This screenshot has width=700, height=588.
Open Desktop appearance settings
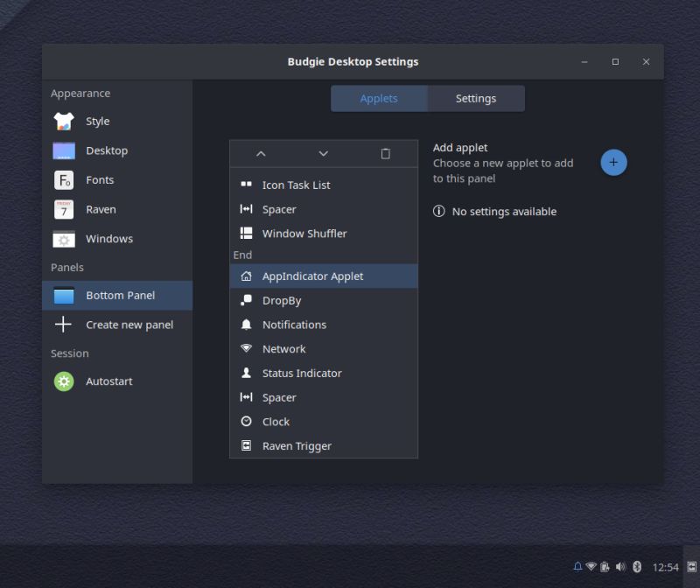(x=107, y=150)
